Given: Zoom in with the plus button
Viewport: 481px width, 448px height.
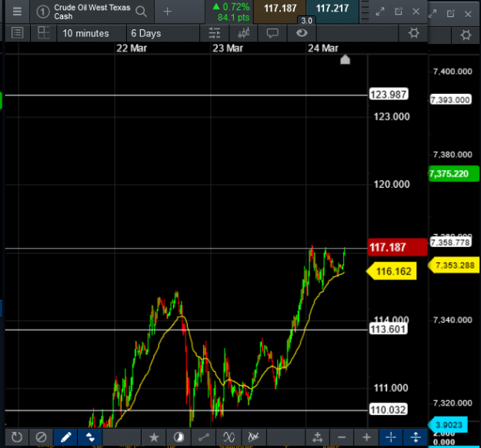Looking at the screenshot, I should [366, 437].
